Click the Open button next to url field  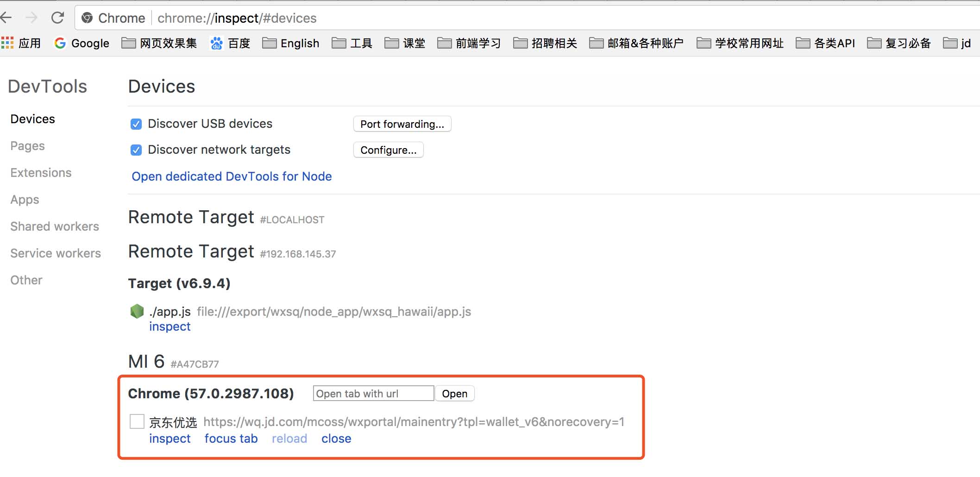(455, 394)
